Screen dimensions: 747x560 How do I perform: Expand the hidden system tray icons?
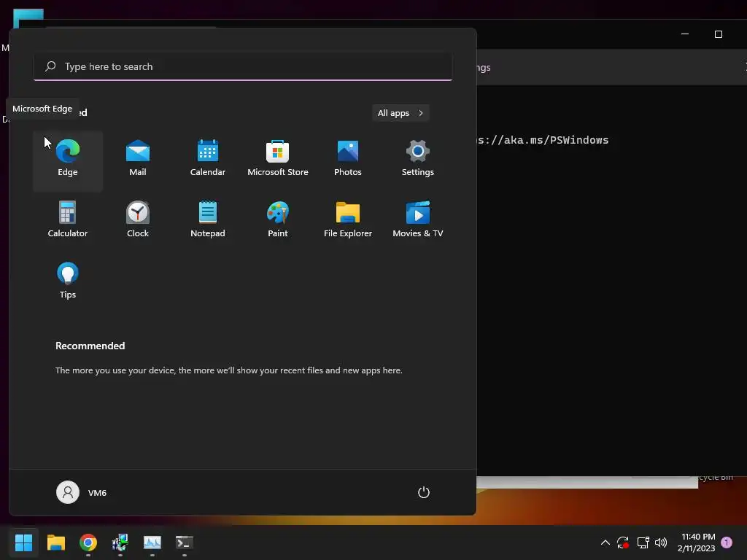[605, 542]
